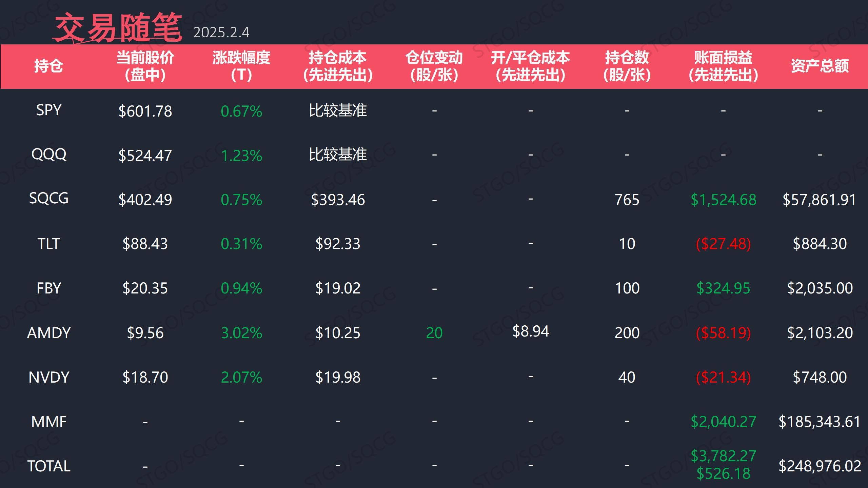868x488 pixels.
Task: Click TLT price $88.43
Action: click(145, 244)
